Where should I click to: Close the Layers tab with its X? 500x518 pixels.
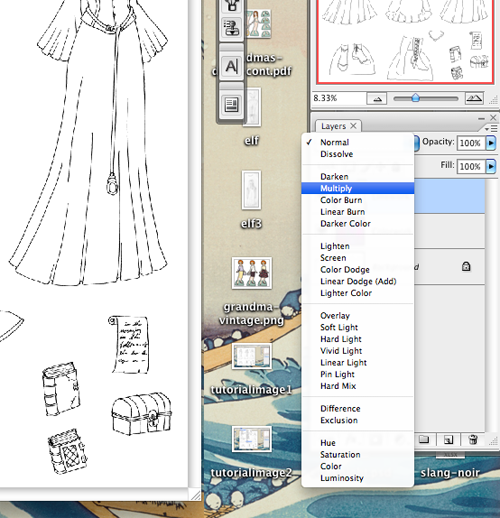353,126
